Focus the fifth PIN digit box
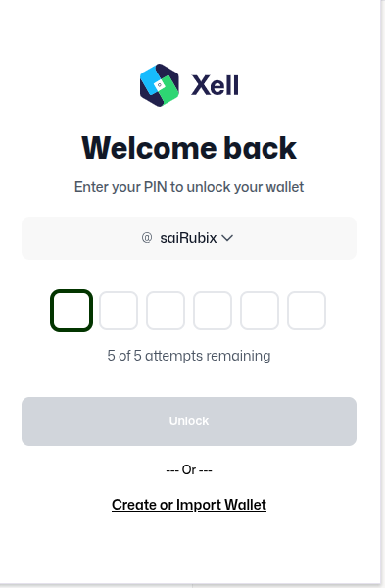Screen dimensions: 385x588 click(260, 311)
